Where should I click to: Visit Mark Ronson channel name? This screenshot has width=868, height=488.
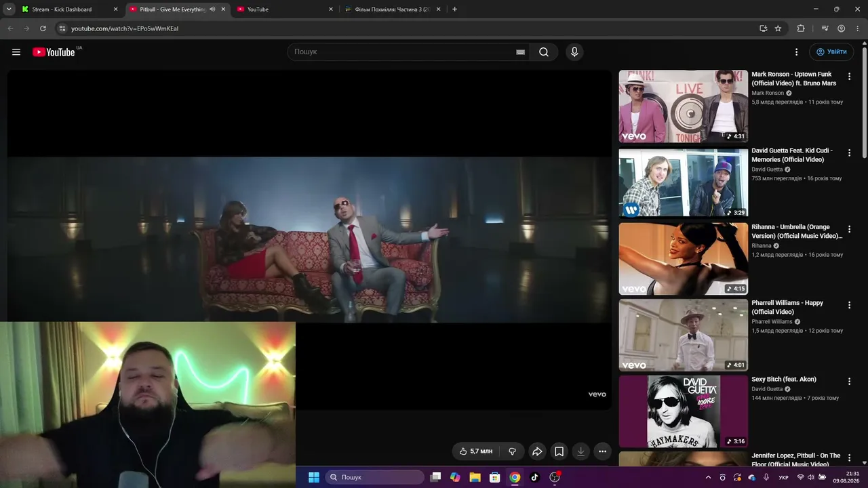coord(768,94)
